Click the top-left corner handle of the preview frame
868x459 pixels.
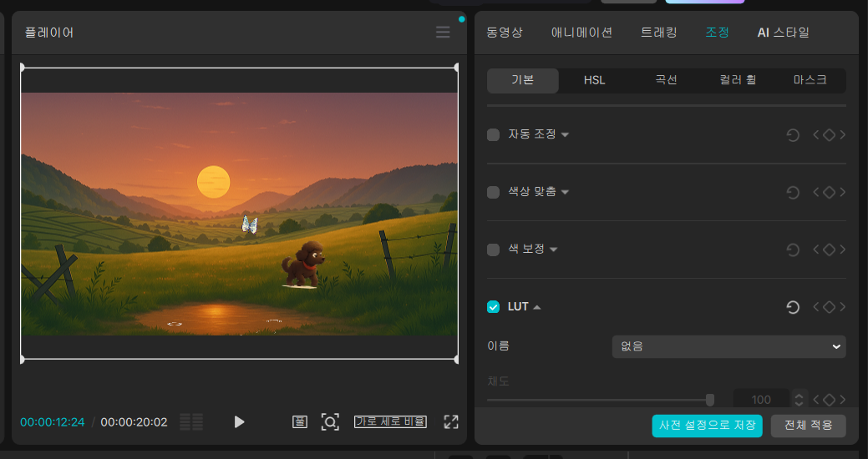(x=23, y=68)
